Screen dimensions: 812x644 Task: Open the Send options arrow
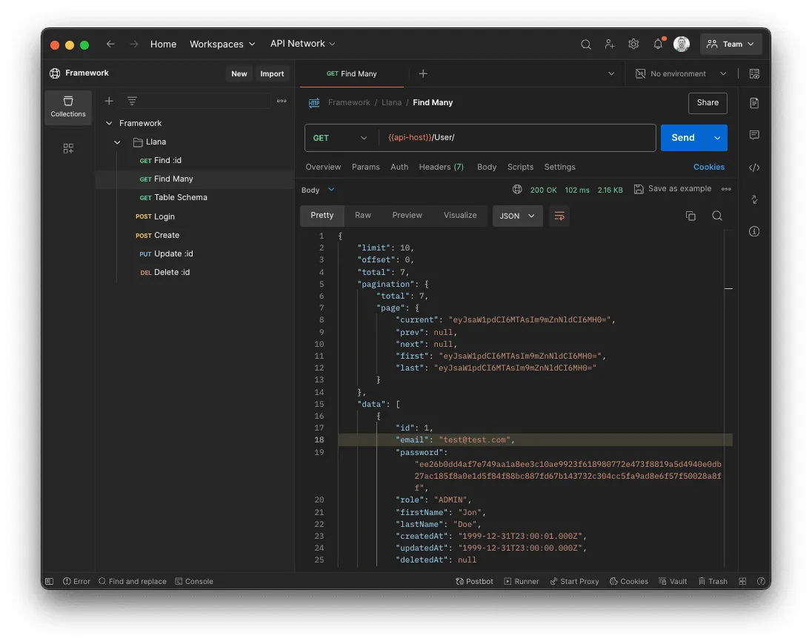(716, 138)
